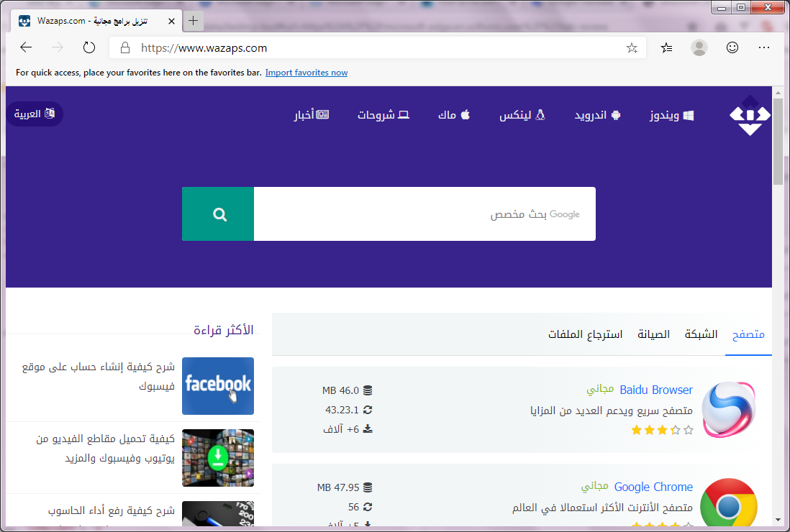This screenshot has width=790, height=532.
Task: Open the Baidu Browser link
Action: tap(656, 390)
